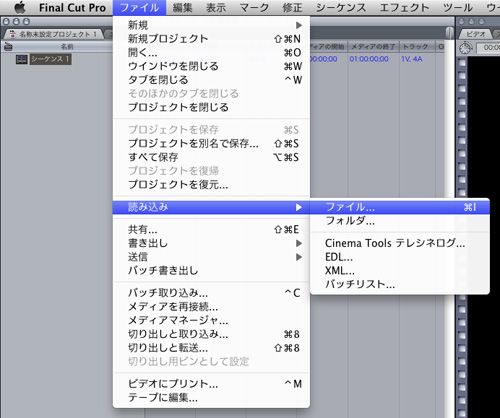Choose 切り出しと取り込み... menu item
Image resolution: width=500 pixels, height=418 pixels.
click(x=211, y=334)
